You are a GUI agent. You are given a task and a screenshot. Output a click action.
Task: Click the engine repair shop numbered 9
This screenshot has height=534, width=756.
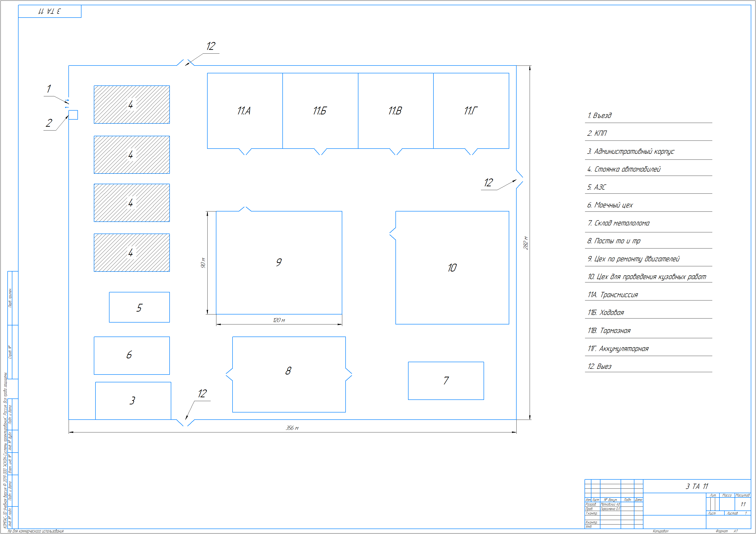pyautogui.click(x=279, y=262)
